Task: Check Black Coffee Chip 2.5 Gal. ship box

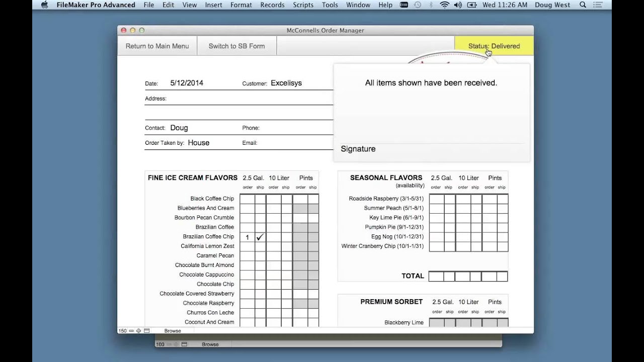Action: coord(260,199)
